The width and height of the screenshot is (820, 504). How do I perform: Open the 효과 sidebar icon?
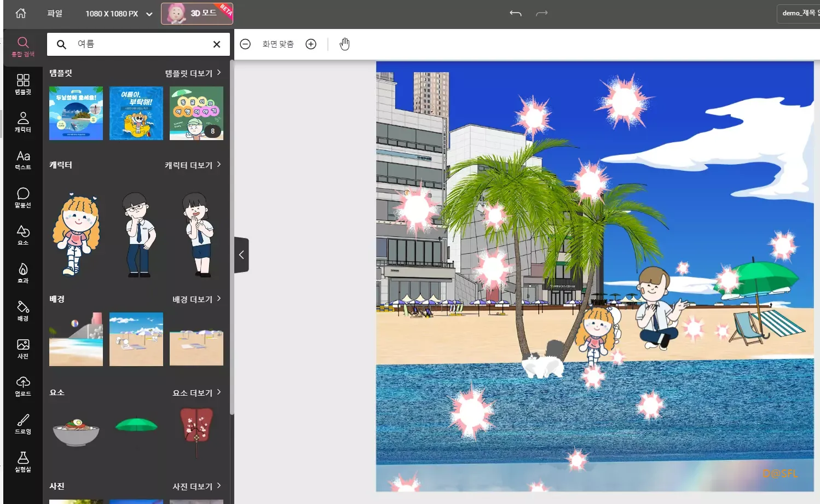pos(23,274)
